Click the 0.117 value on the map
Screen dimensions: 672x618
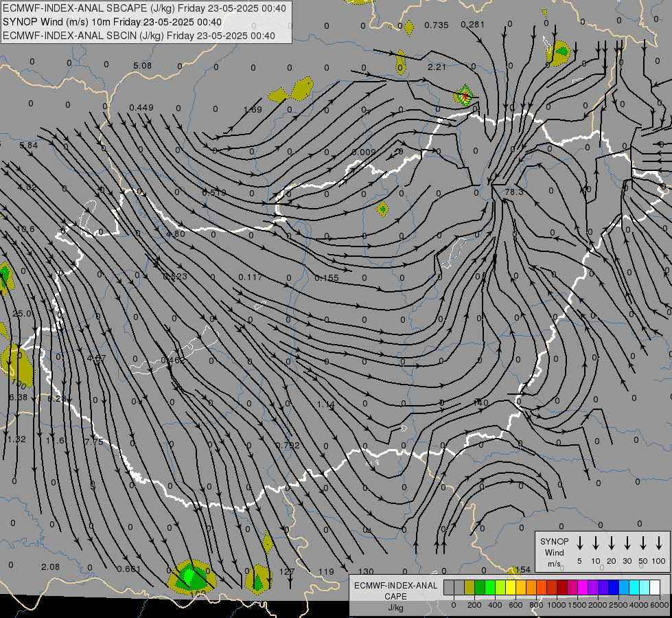pos(251,277)
